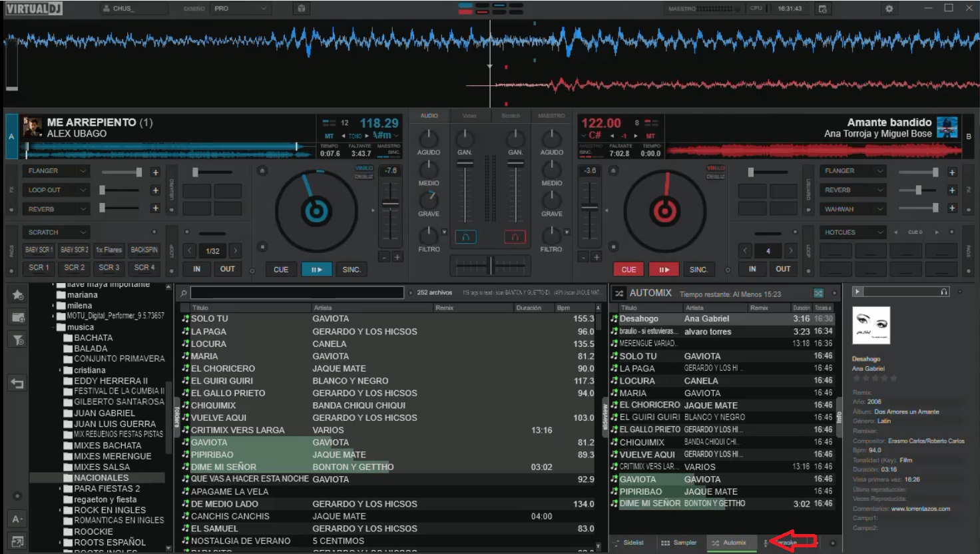
Task: Halve the right deck loop length of 4
Action: coord(746,251)
